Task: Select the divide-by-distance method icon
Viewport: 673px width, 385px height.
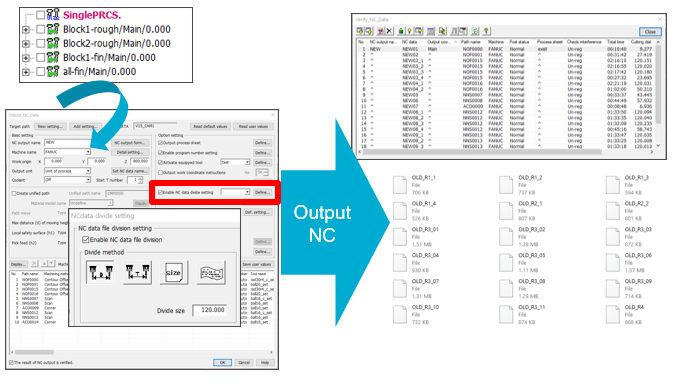Action: click(x=100, y=273)
